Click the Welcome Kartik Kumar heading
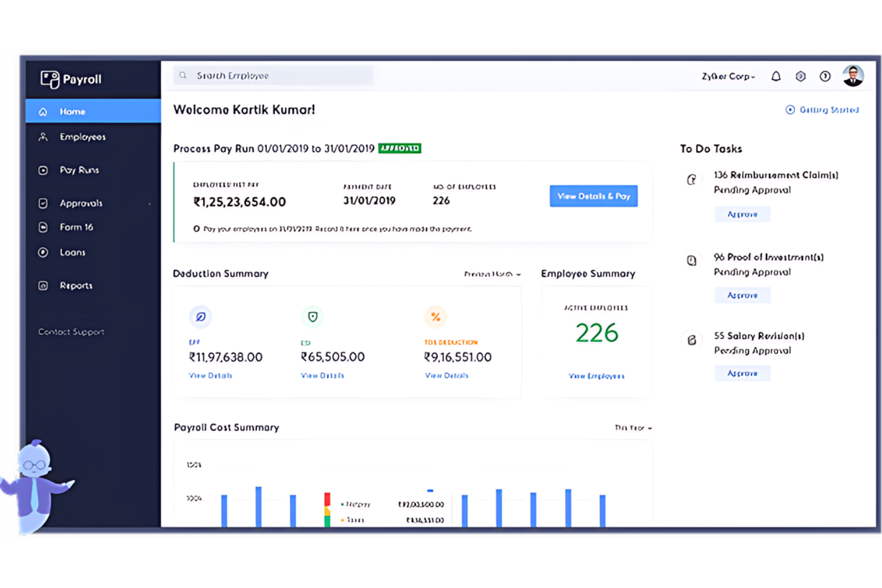882x588 pixels. tap(244, 110)
